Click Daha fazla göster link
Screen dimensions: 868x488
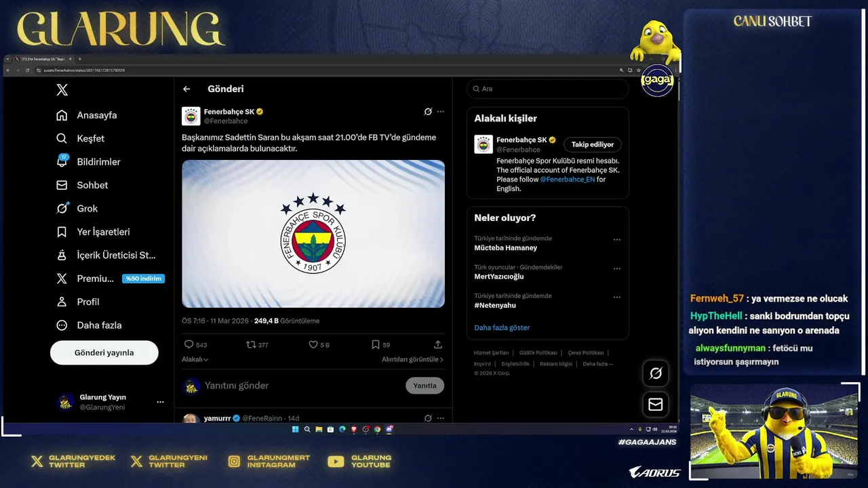pyautogui.click(x=502, y=327)
